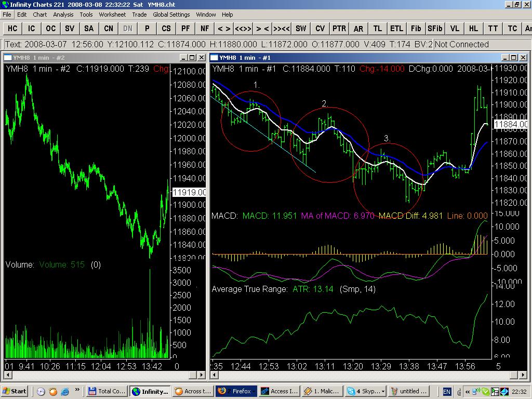Click the SV toolbar button
This screenshot has width=532, height=399.
70,29
